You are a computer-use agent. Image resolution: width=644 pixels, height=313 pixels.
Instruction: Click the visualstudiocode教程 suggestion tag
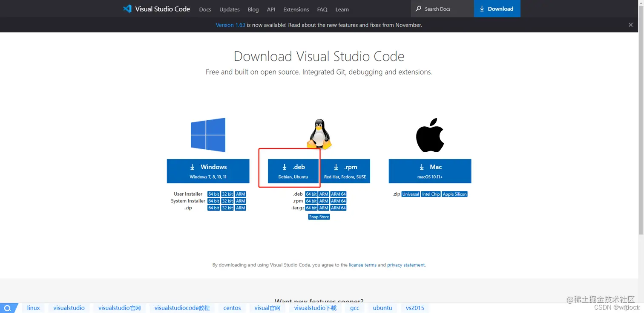tap(182, 308)
